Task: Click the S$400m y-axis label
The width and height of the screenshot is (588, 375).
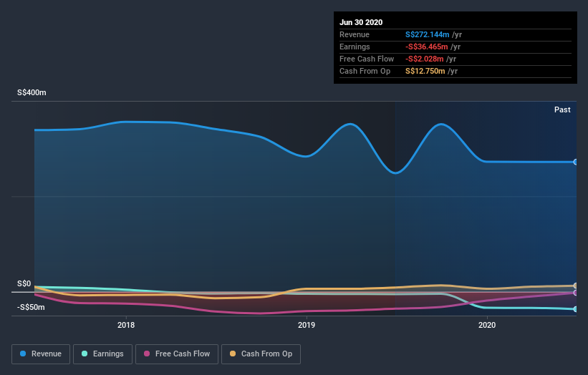Action: pyautogui.click(x=32, y=92)
